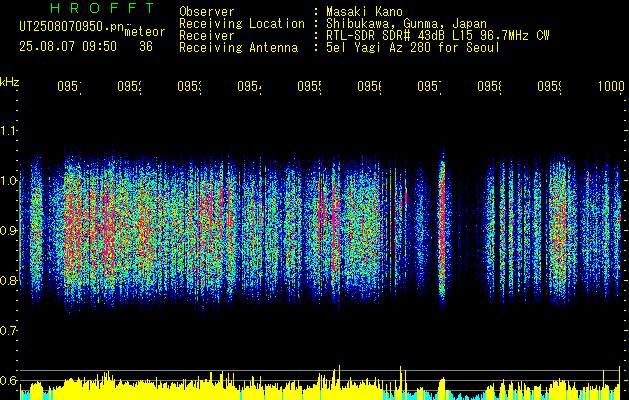Click the 1.0 kHz frequency label
629x400 pixels.
pyautogui.click(x=8, y=181)
